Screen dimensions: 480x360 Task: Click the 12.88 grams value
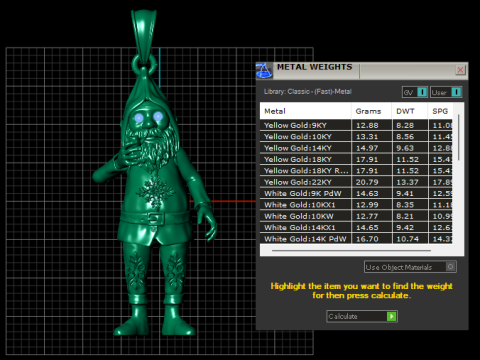pos(367,125)
